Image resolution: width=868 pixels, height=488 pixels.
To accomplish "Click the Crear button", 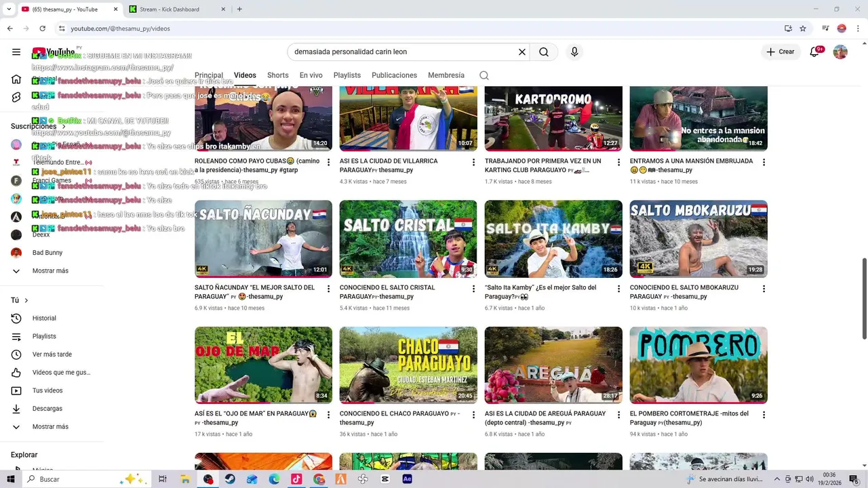I will tap(781, 52).
